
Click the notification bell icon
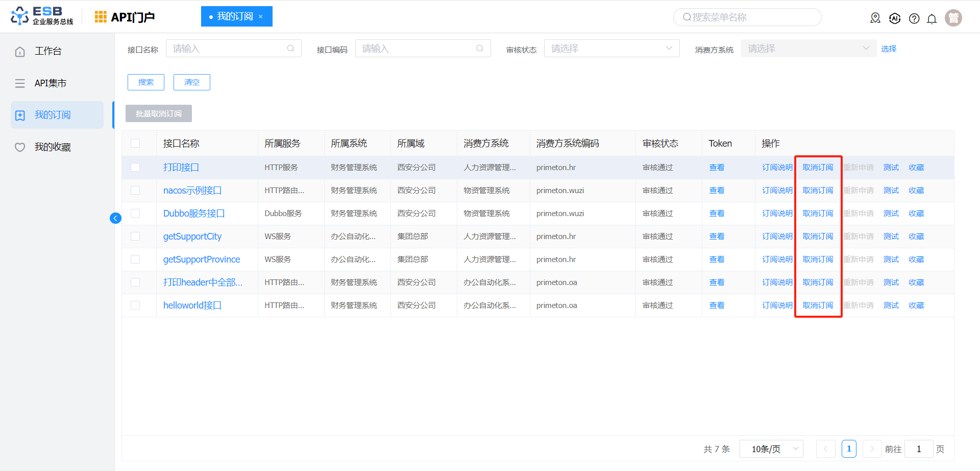point(932,19)
